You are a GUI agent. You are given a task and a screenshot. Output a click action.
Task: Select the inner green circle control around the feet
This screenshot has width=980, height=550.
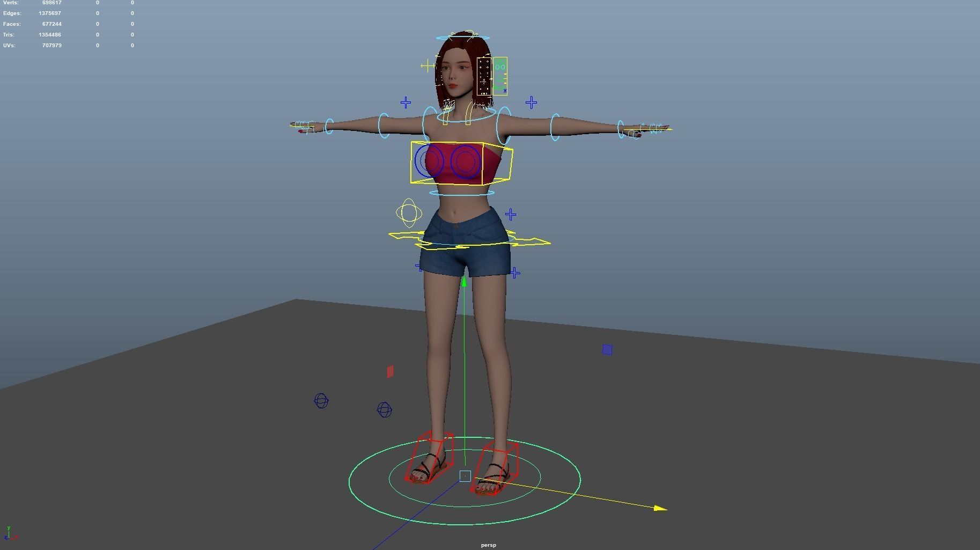465,478
